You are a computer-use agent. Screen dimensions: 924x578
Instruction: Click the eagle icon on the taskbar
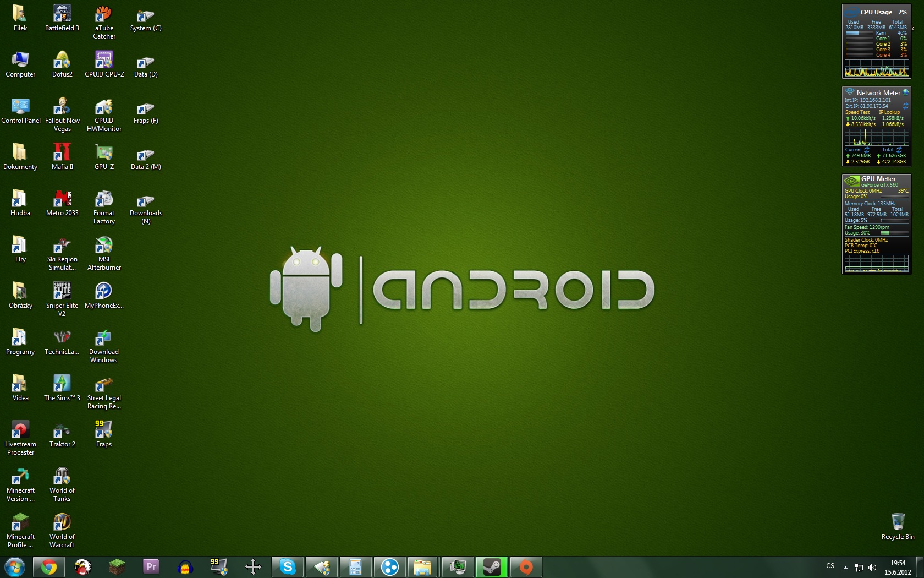83,567
